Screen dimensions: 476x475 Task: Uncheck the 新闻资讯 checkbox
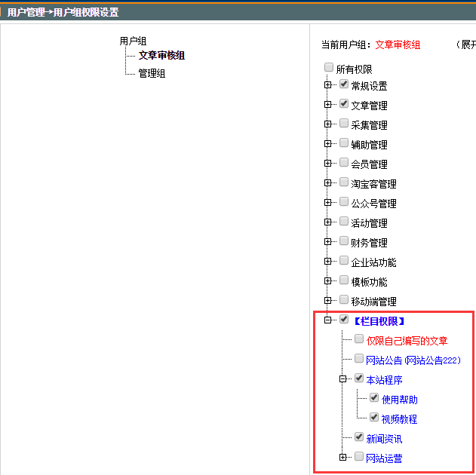point(359,437)
